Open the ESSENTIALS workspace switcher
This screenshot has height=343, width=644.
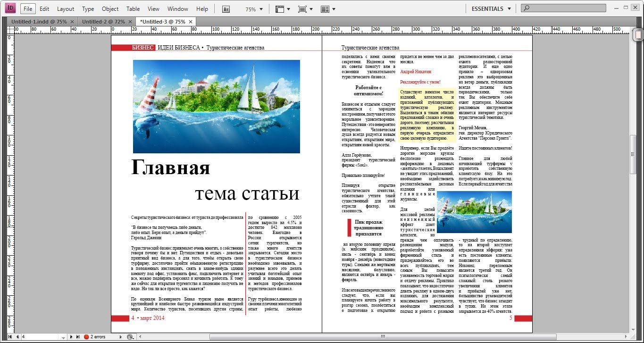pos(491,8)
